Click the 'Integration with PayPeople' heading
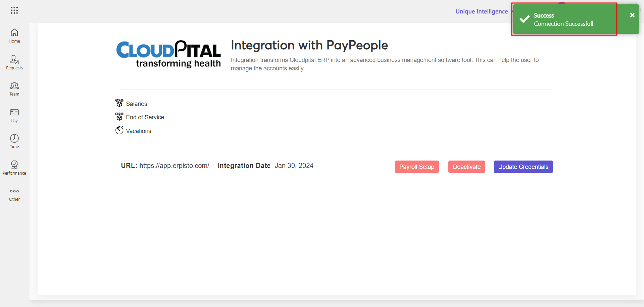The image size is (644, 307). tap(309, 45)
